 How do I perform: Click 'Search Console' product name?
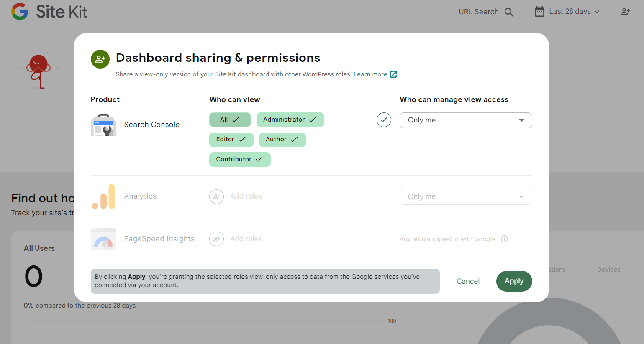pos(152,125)
